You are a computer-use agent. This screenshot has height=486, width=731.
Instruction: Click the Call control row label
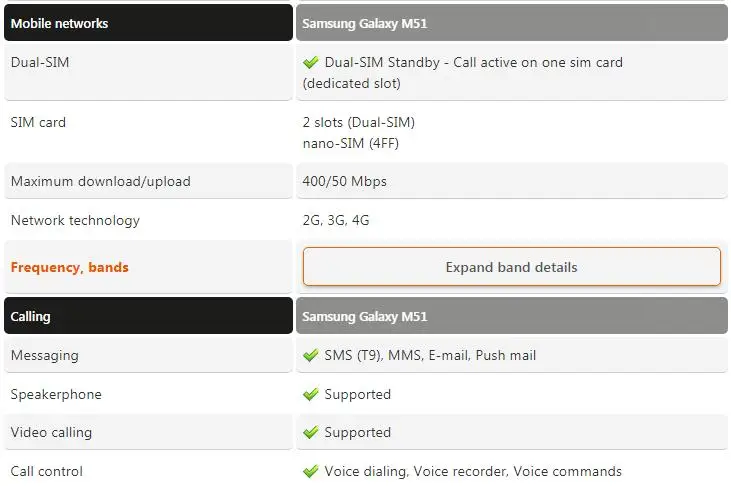pos(47,471)
